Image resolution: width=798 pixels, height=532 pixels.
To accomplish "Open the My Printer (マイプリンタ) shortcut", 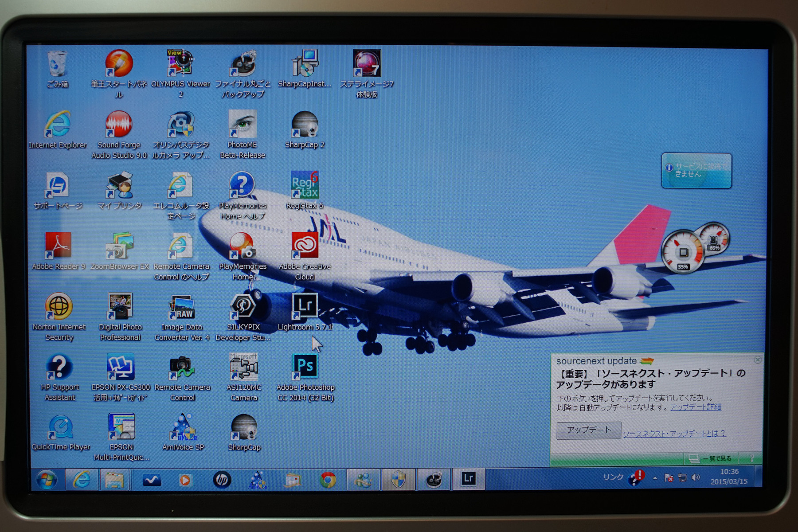I will tap(119, 191).
